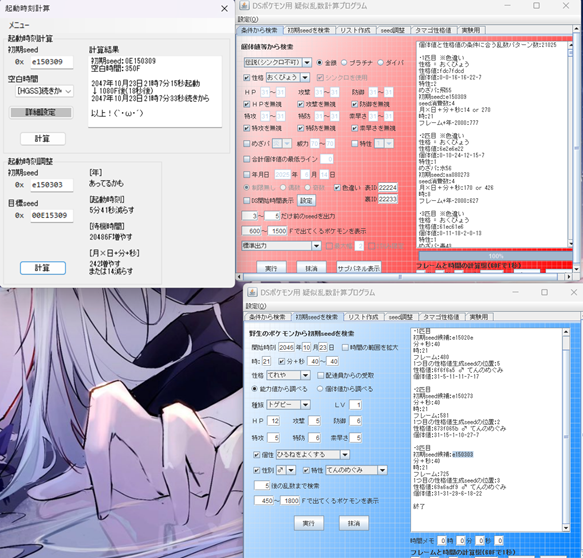Click the 開始時刻 year field showing 2046
583x558 pixels.
pos(286,347)
